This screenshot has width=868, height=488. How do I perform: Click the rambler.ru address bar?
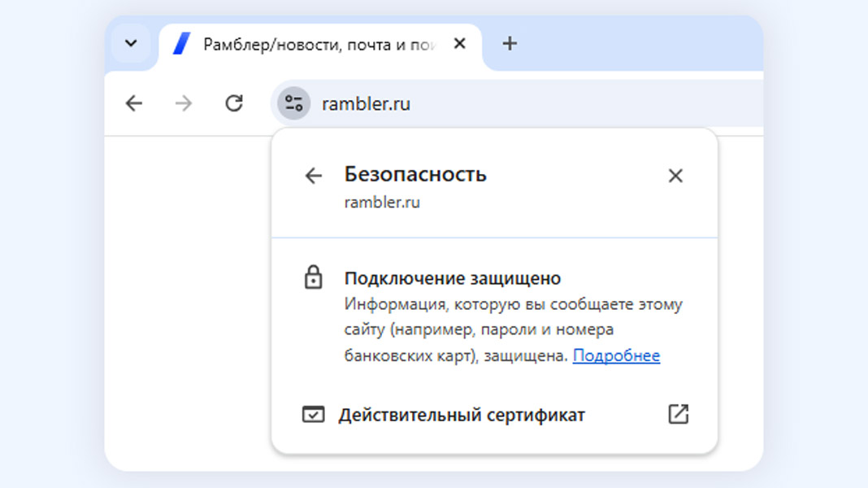pyautogui.click(x=517, y=103)
